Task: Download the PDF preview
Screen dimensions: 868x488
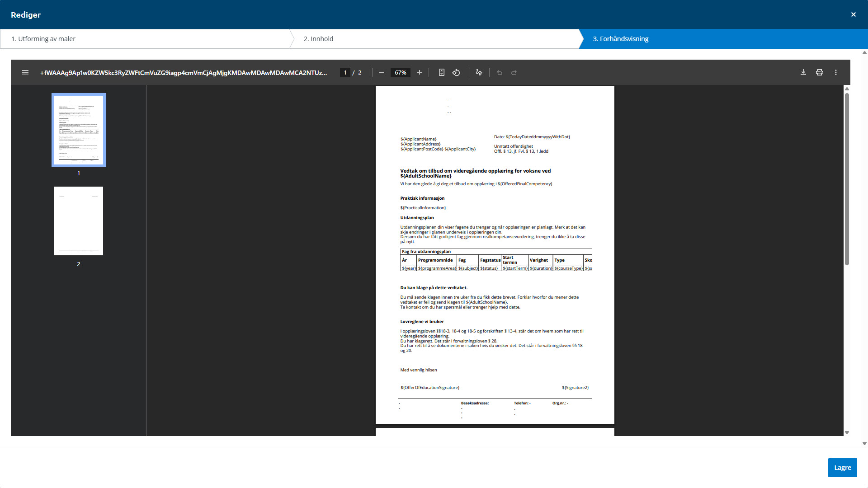Action: (x=803, y=72)
